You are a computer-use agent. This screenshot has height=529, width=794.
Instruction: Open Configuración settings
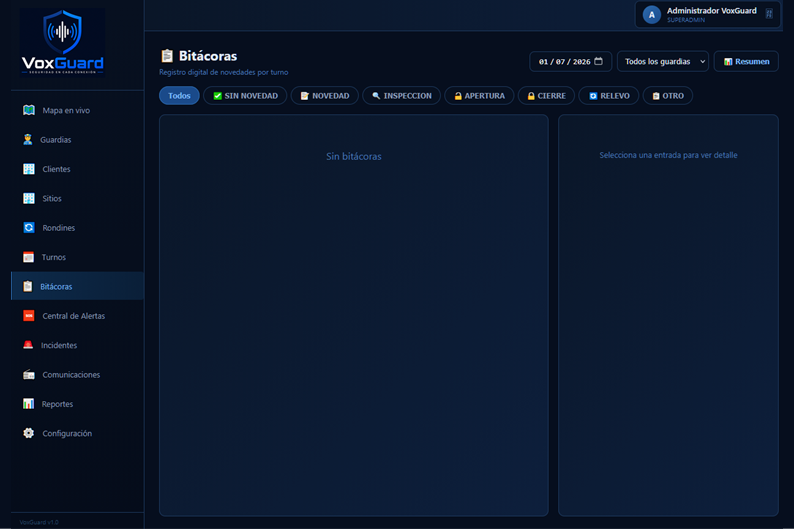(77, 433)
